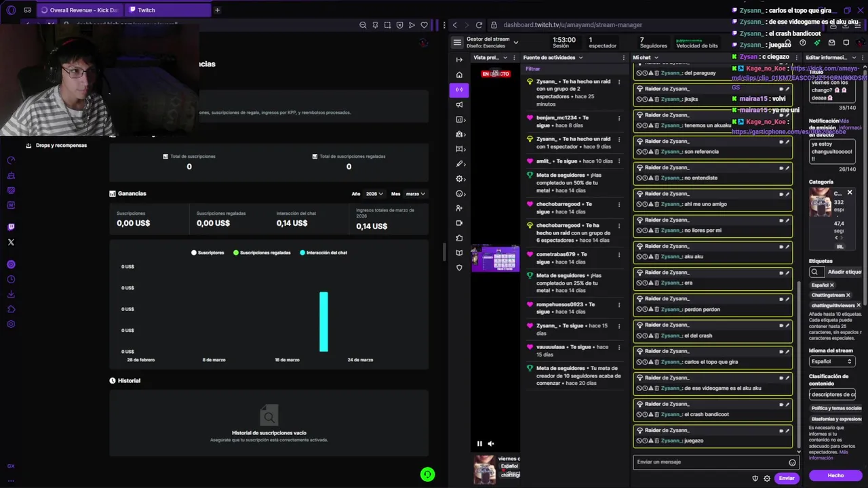Expand the Gestor del stream layout dropdown
868x488 pixels.
tap(515, 42)
